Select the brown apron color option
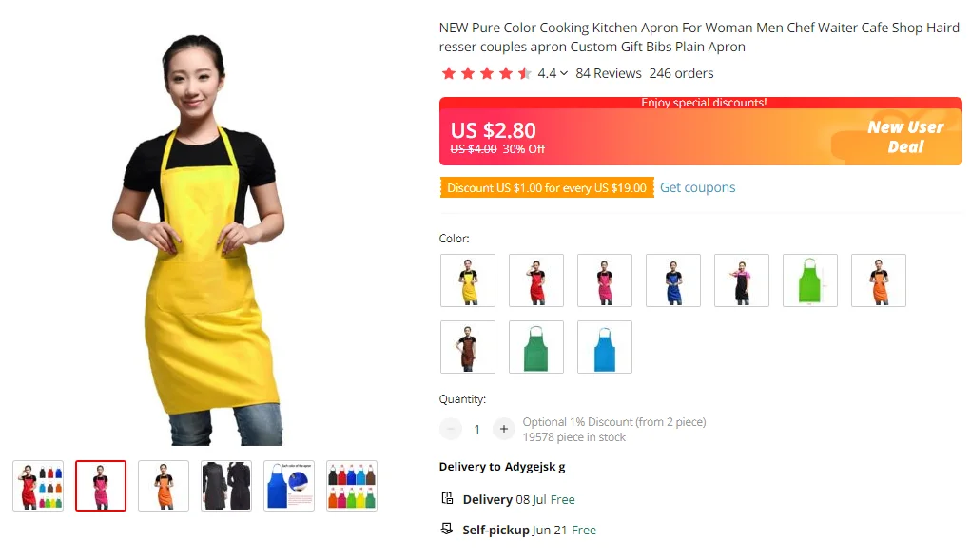The image size is (971, 560). [x=468, y=347]
